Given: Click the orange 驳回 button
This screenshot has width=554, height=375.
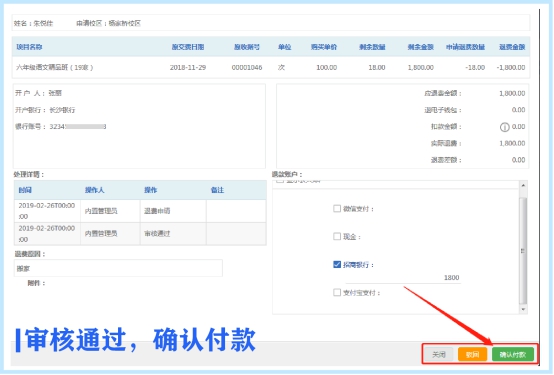Looking at the screenshot, I should point(472,355).
